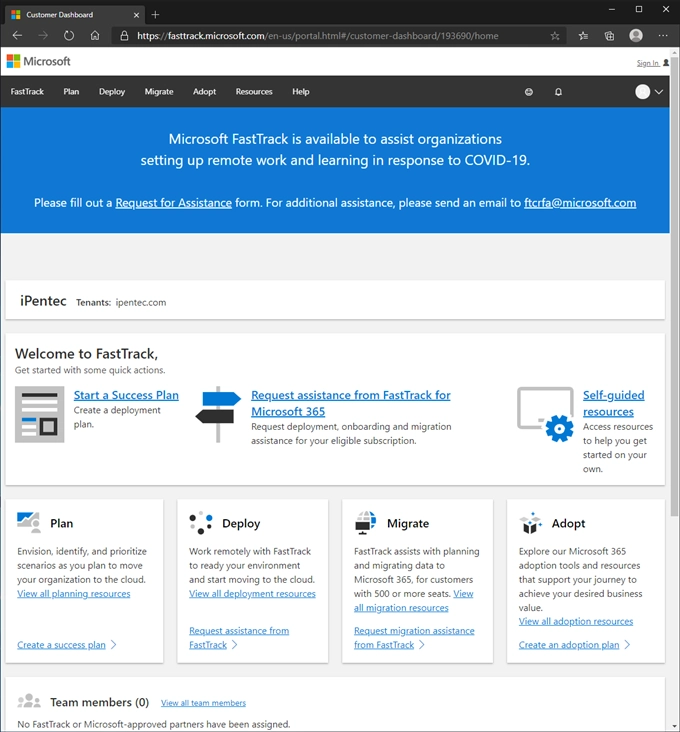
Task: Close the Customer Dashboard tab
Action: pyautogui.click(x=136, y=15)
